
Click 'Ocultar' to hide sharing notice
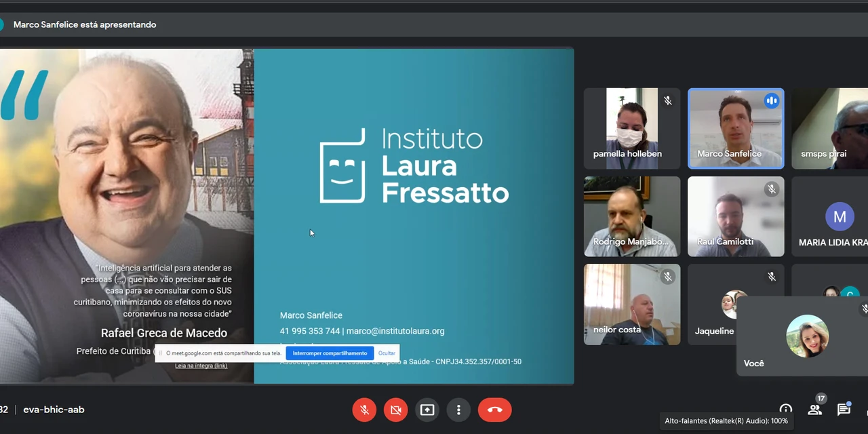[387, 353]
